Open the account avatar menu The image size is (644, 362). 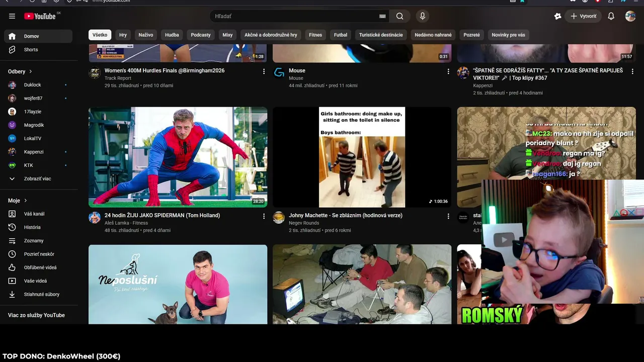(630, 16)
